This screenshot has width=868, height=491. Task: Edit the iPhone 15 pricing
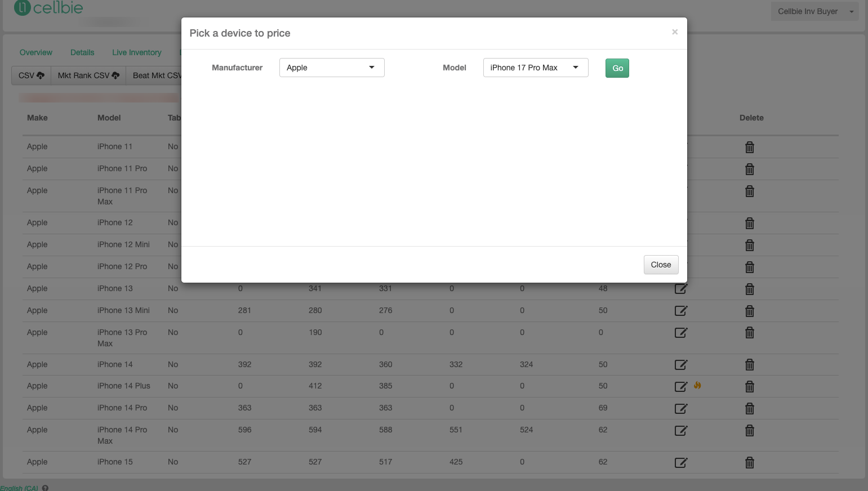click(x=681, y=462)
